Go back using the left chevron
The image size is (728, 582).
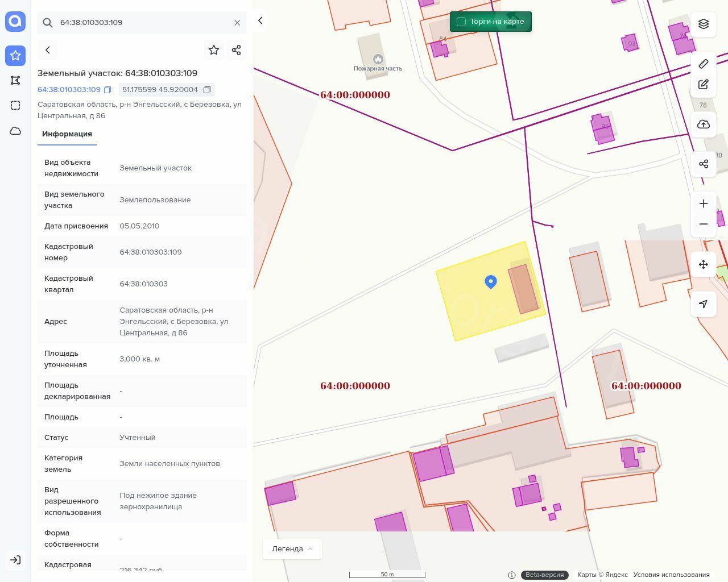pyautogui.click(x=48, y=50)
